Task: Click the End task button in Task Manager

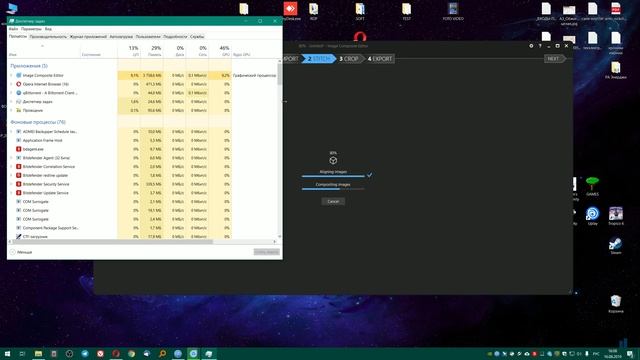Action: (267, 252)
